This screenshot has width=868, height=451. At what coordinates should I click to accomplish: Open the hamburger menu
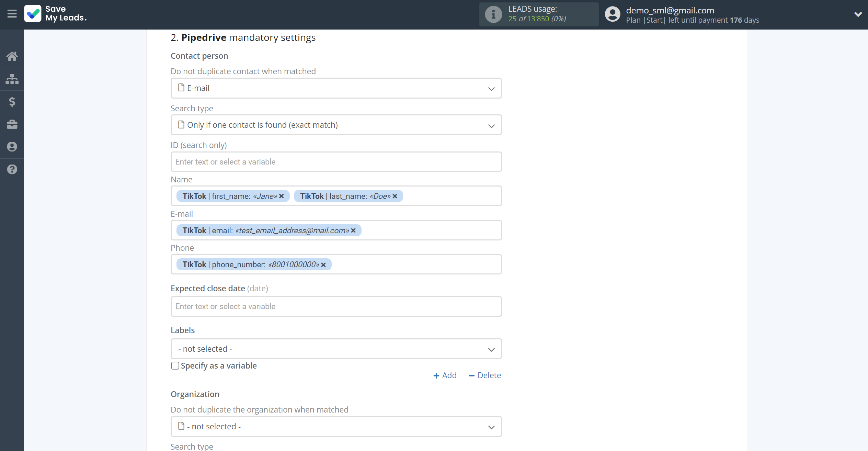coord(12,14)
